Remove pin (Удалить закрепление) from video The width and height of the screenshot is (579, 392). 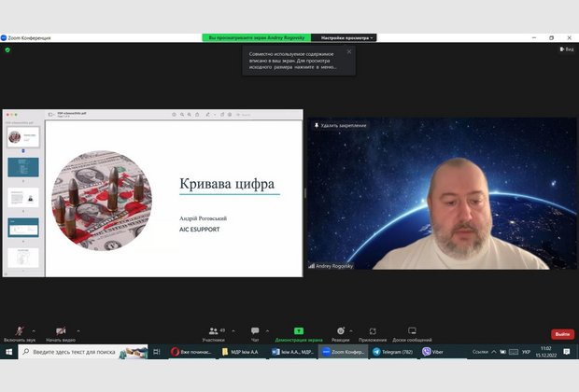(341, 125)
